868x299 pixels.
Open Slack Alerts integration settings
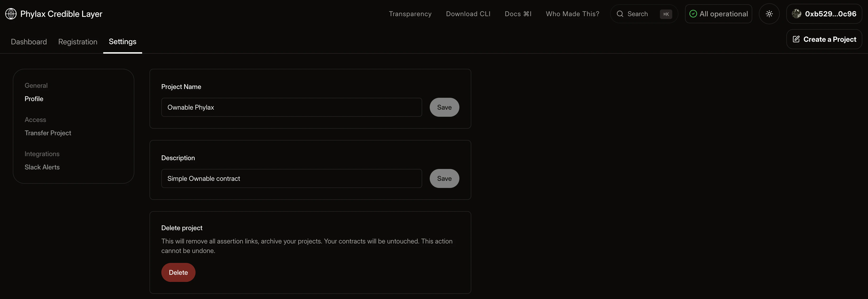click(42, 167)
